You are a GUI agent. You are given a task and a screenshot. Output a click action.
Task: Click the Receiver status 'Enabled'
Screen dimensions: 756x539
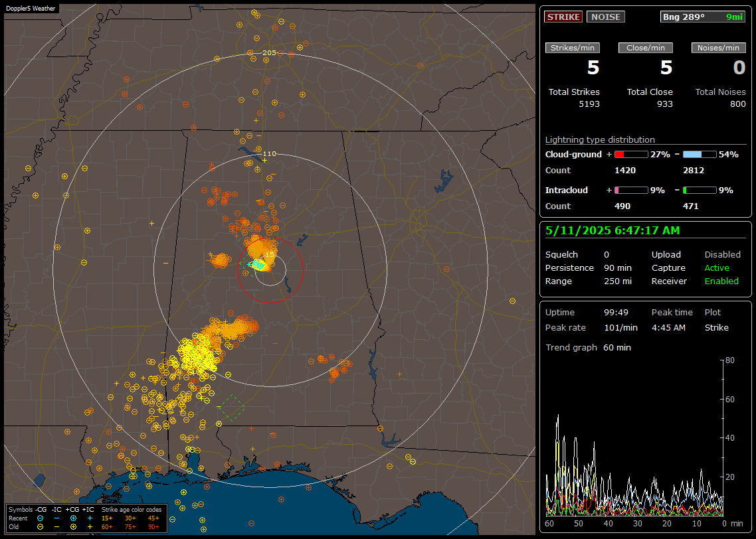pyautogui.click(x=721, y=281)
